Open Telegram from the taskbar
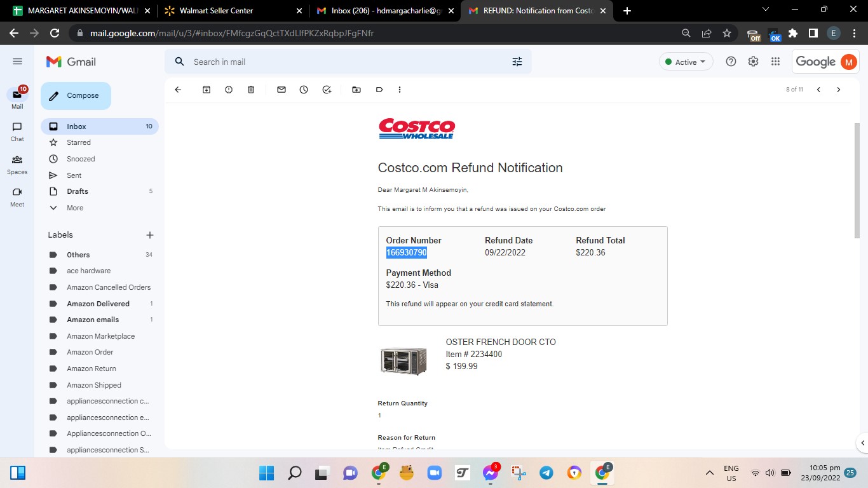Screen dimensions: 868x488 pyautogui.click(x=546, y=473)
